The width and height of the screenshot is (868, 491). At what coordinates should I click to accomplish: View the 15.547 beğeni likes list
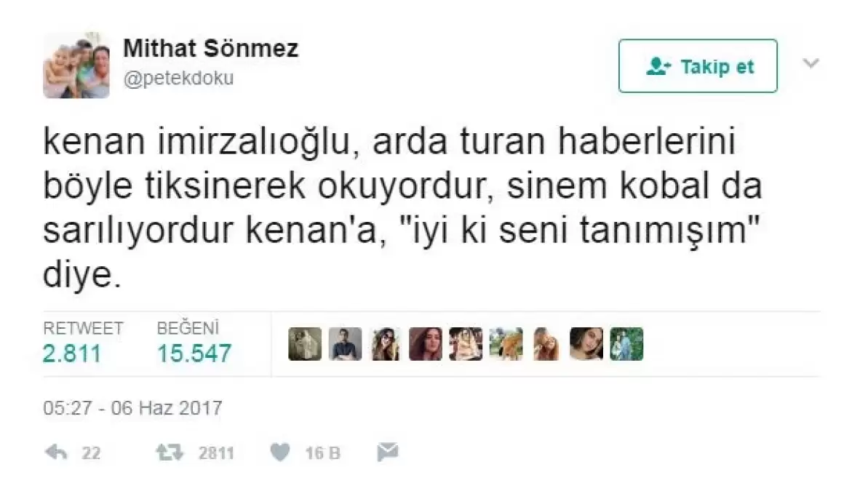194,354
